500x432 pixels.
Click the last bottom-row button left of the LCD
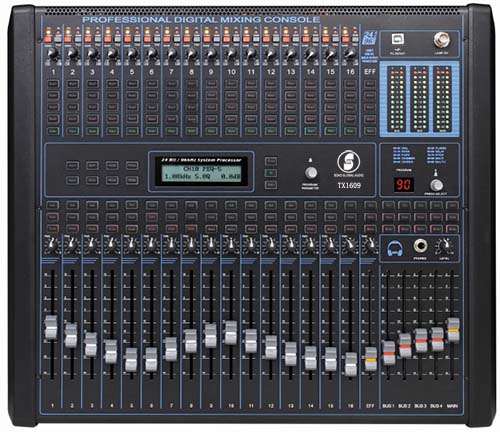pyautogui.click(x=132, y=180)
